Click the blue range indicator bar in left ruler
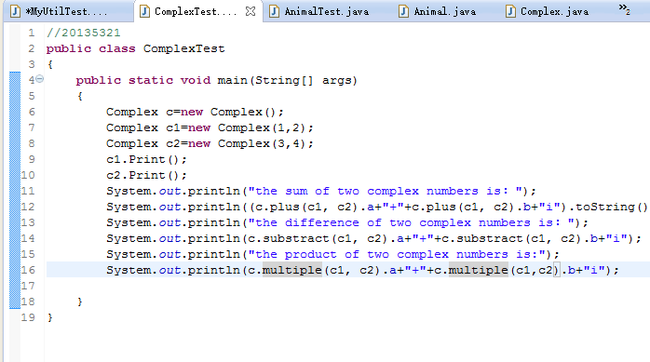Screen dimensions: 650x362 pos(15,190)
